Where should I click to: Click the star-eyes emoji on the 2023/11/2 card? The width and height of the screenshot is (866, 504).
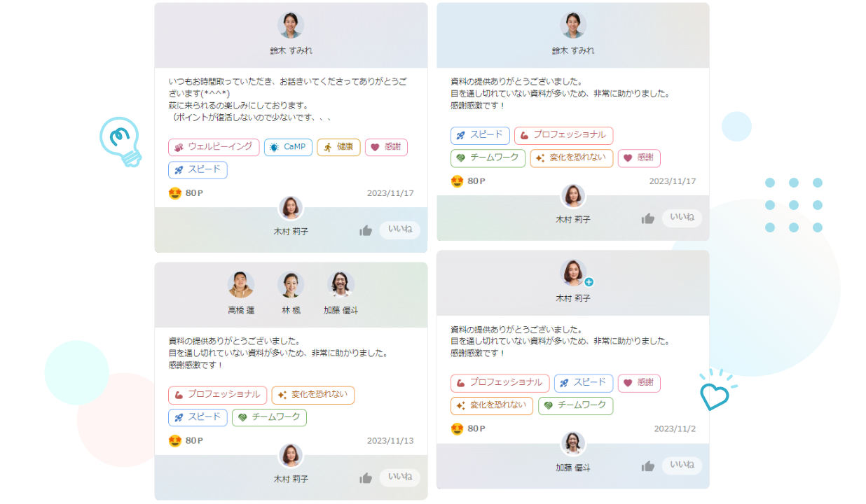(458, 428)
